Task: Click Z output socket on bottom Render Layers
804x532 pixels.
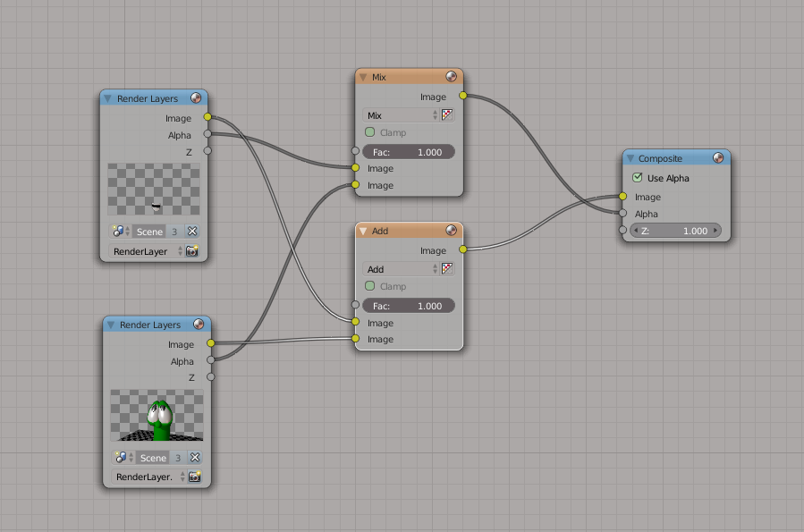Action: click(210, 376)
